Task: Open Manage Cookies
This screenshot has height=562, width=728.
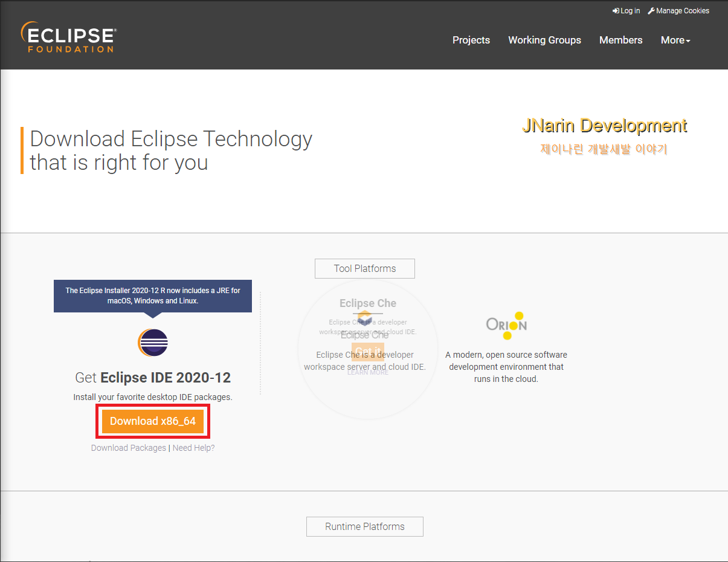Action: (678, 11)
